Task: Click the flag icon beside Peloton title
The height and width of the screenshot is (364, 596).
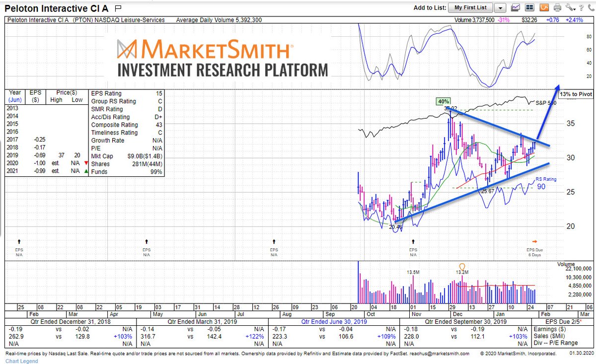Action: click(117, 8)
